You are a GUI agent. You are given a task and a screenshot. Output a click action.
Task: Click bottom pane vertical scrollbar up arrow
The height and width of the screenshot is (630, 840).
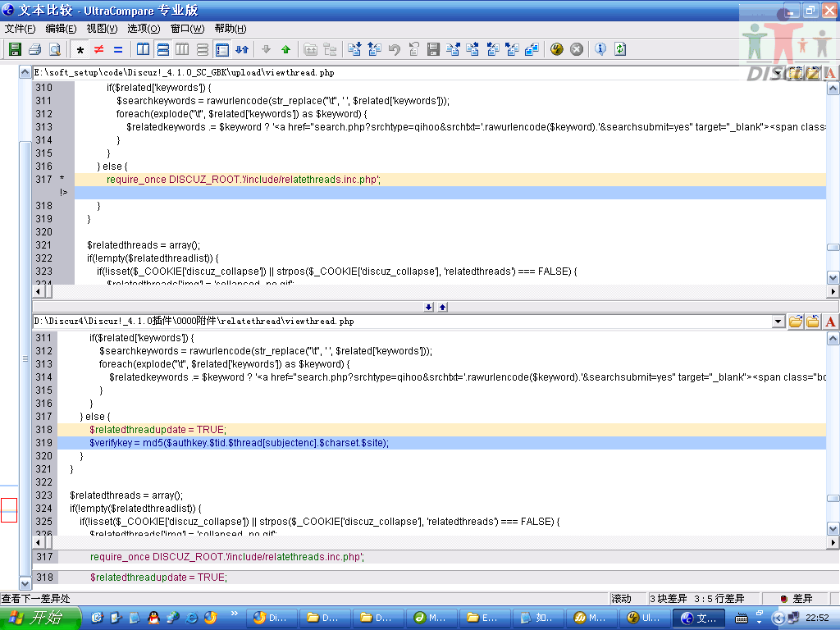[x=833, y=339]
